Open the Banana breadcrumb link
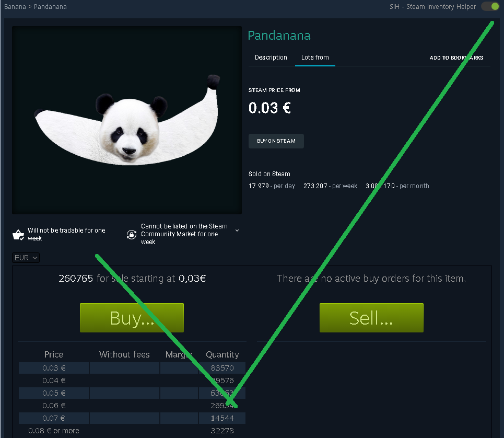The width and height of the screenshot is (504, 438). [15, 7]
